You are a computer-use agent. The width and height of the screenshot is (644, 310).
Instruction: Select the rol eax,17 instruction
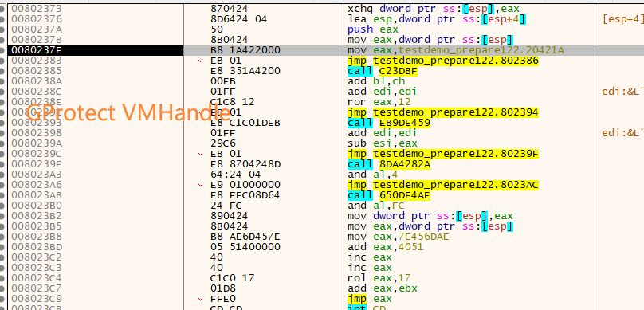coord(379,278)
